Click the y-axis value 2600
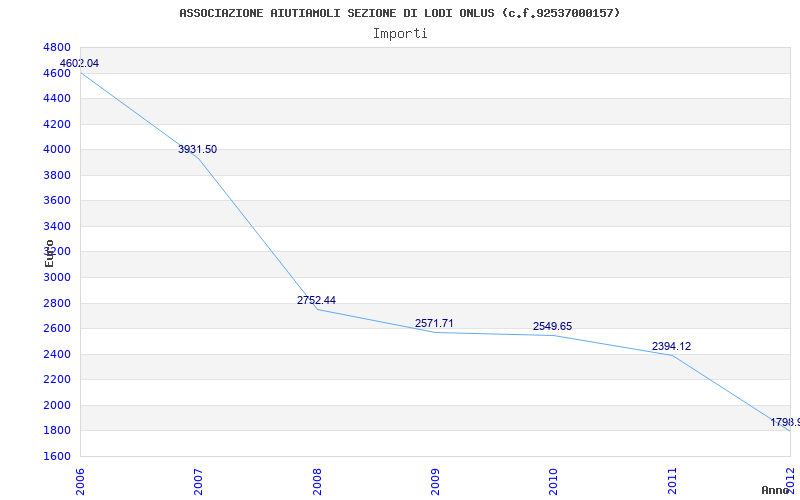 coord(57,329)
